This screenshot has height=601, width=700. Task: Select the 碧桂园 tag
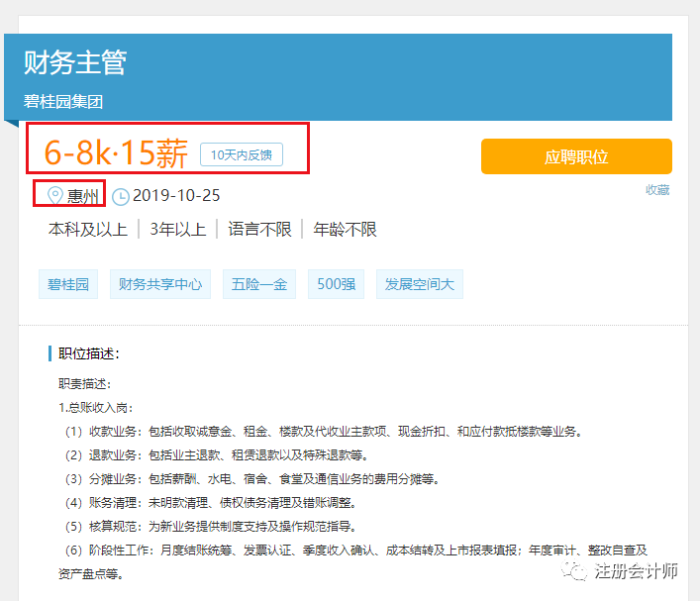point(68,284)
